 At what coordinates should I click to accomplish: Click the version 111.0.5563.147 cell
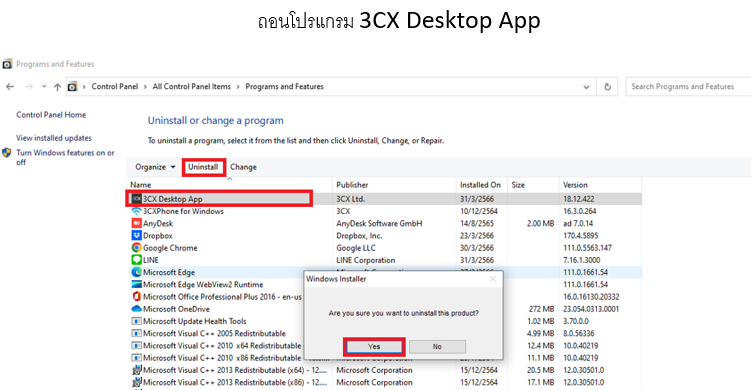[587, 248]
